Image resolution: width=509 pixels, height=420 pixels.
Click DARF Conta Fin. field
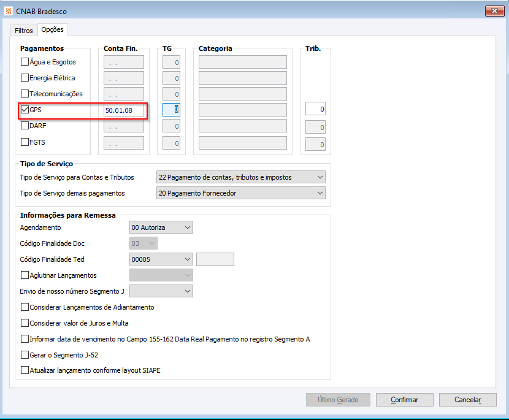(x=124, y=126)
